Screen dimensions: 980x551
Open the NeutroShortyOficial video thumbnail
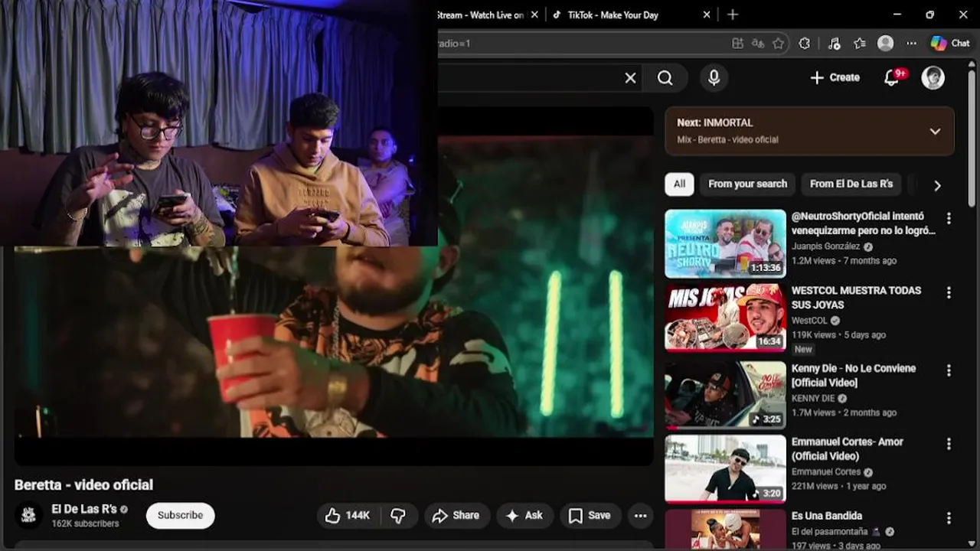click(x=725, y=243)
